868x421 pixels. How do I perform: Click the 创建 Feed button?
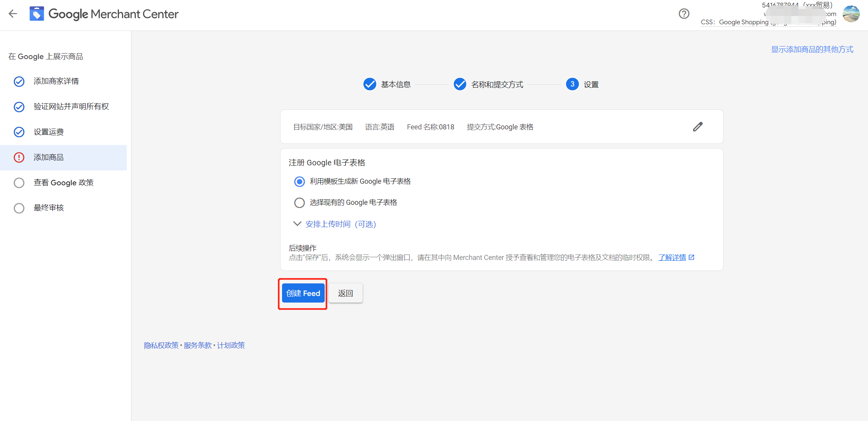(303, 293)
